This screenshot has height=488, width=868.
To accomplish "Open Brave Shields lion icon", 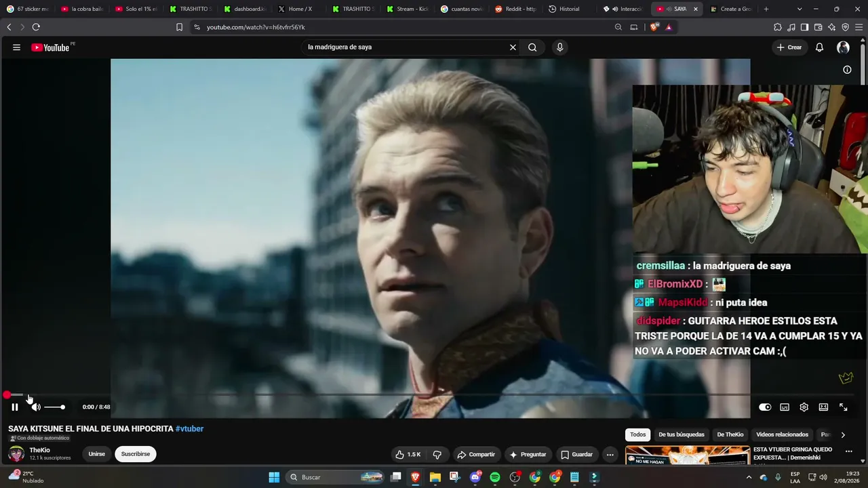I will [x=654, y=27].
